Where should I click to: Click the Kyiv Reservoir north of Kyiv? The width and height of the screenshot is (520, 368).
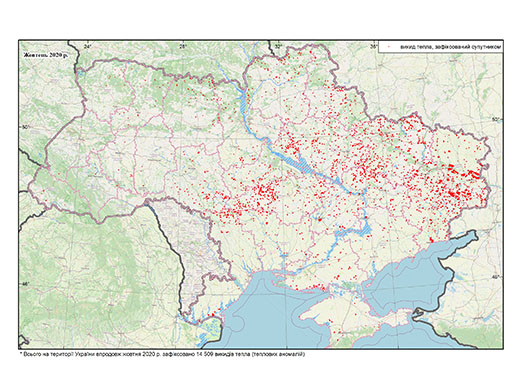[244, 102]
